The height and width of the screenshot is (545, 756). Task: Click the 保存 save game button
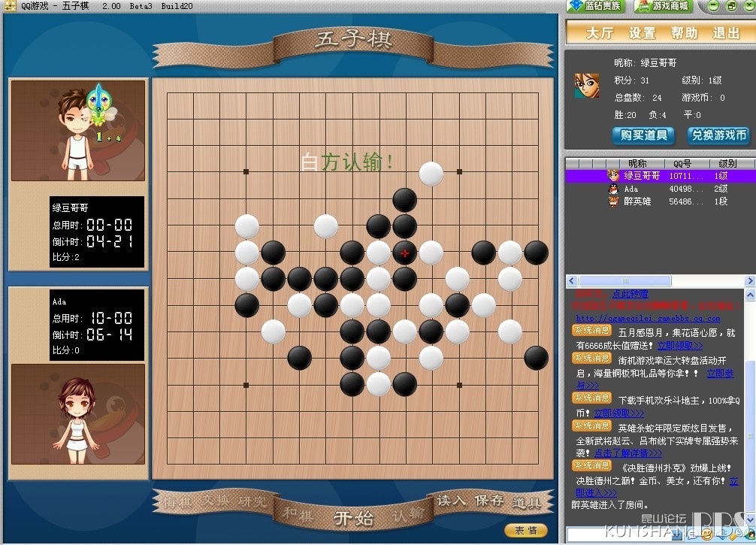(x=489, y=501)
